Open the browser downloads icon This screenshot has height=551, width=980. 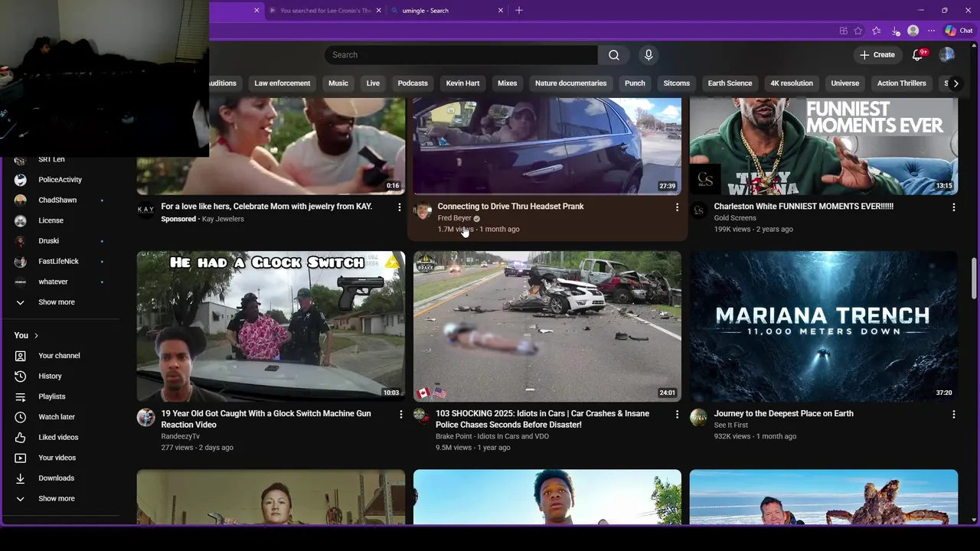tap(895, 31)
